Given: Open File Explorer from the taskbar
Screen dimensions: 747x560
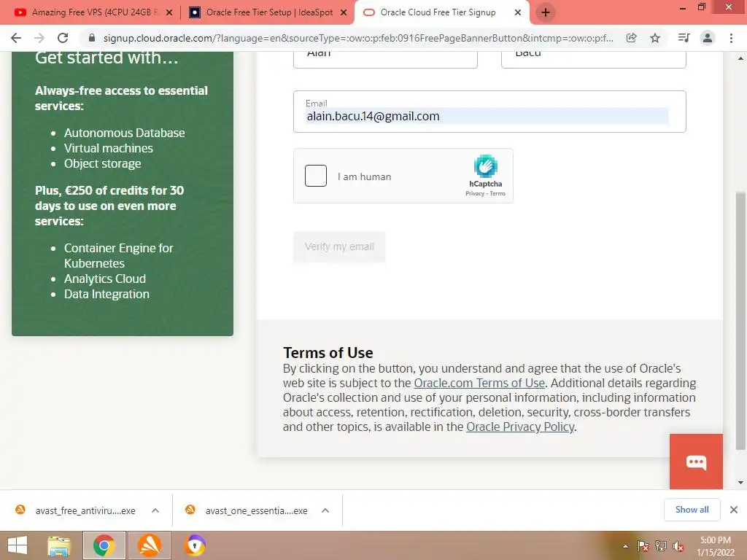Looking at the screenshot, I should click(59, 545).
